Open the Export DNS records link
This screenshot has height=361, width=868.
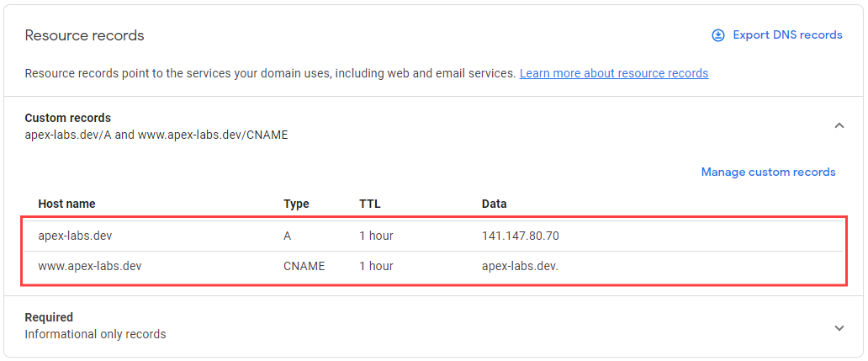tap(787, 35)
